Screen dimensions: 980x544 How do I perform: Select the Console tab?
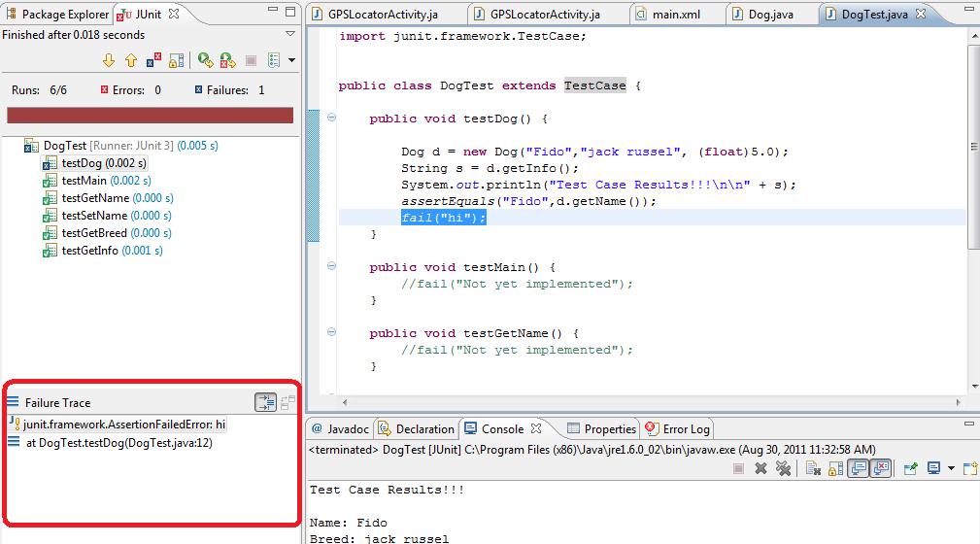[x=494, y=429]
